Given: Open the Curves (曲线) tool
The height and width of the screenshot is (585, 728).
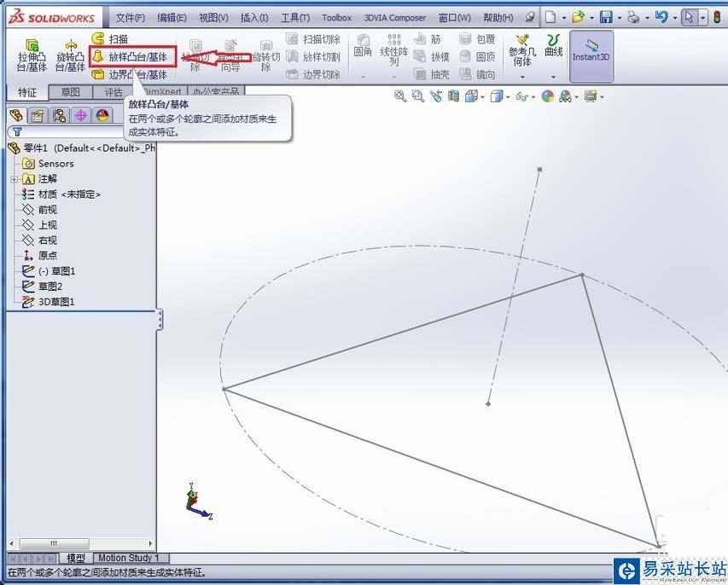Looking at the screenshot, I should click(x=553, y=45).
